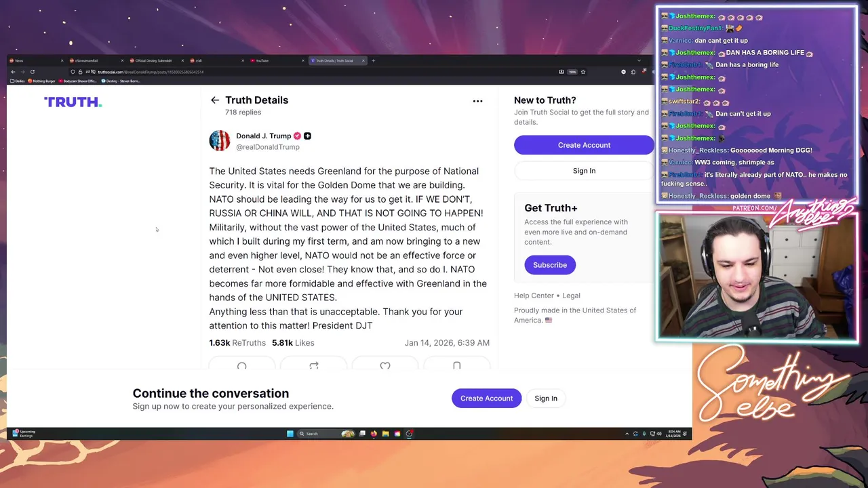Click the Windows taskbar Search box
Viewport: 868px width, 488px height.
(x=326, y=434)
